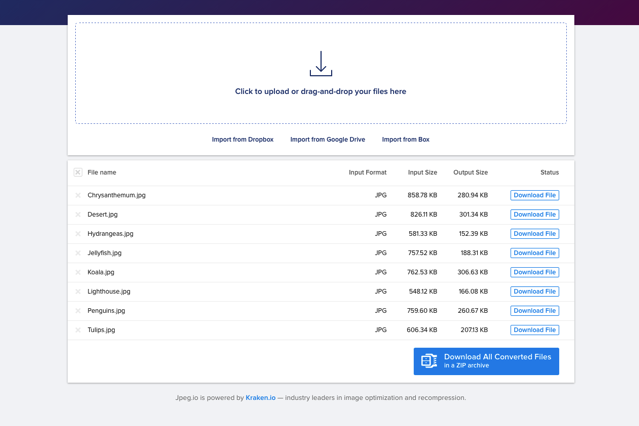
Task: Click the 188.31 KB output size value
Action: [x=474, y=253]
